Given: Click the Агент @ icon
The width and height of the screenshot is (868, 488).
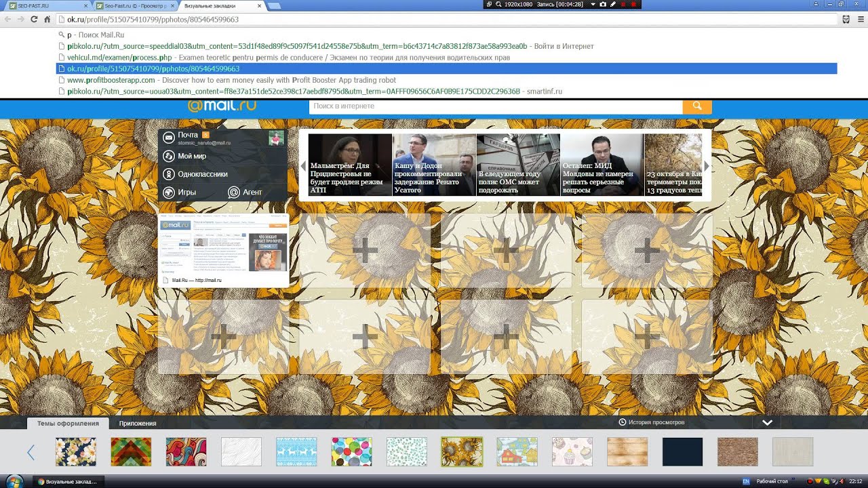Looking at the screenshot, I should (x=234, y=192).
